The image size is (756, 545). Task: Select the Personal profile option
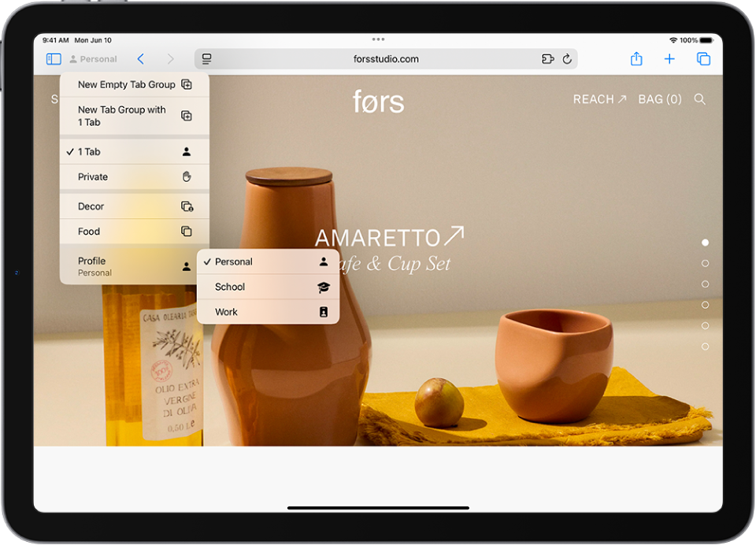coord(268,261)
